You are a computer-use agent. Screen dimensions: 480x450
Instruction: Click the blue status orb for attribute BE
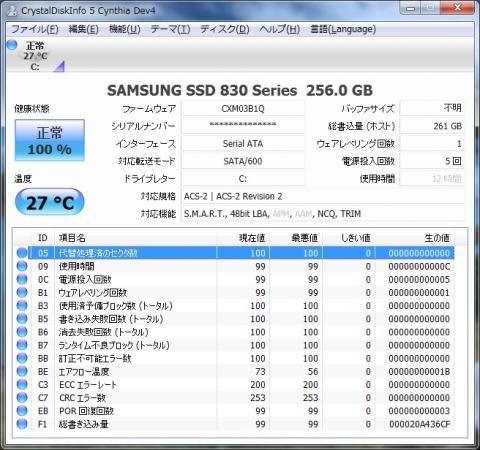click(x=22, y=371)
